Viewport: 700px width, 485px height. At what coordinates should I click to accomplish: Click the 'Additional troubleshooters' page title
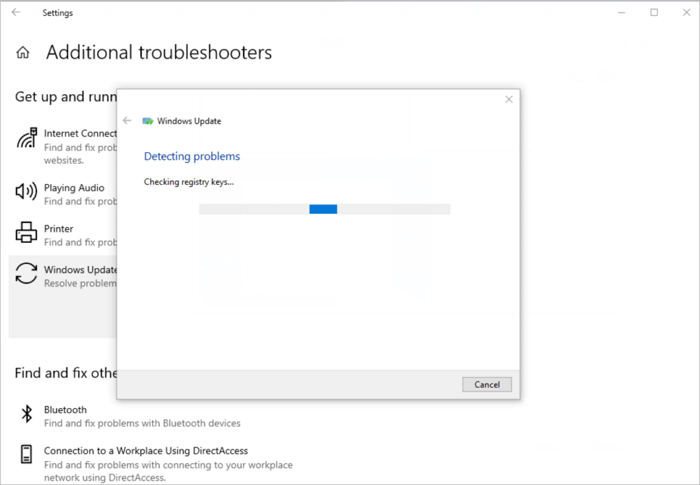tap(159, 52)
